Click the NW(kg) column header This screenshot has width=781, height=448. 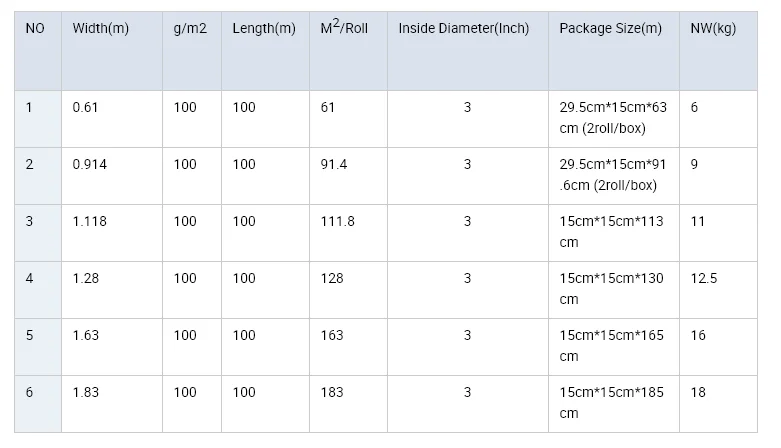click(x=713, y=29)
